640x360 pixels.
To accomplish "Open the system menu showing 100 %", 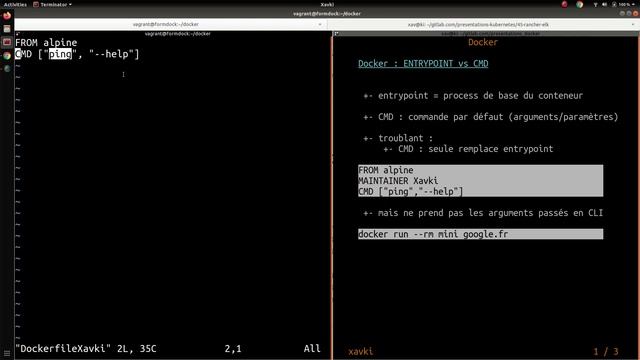I will tap(624, 4).
